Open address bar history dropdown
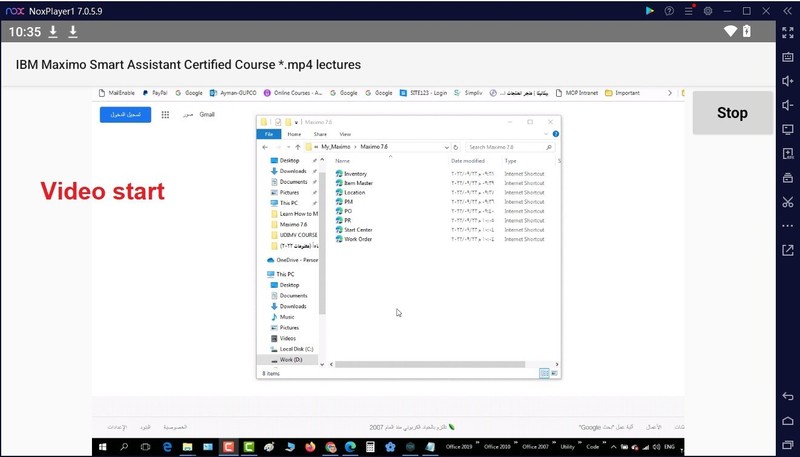Image resolution: width=800 pixels, height=457 pixels. pyautogui.click(x=446, y=147)
